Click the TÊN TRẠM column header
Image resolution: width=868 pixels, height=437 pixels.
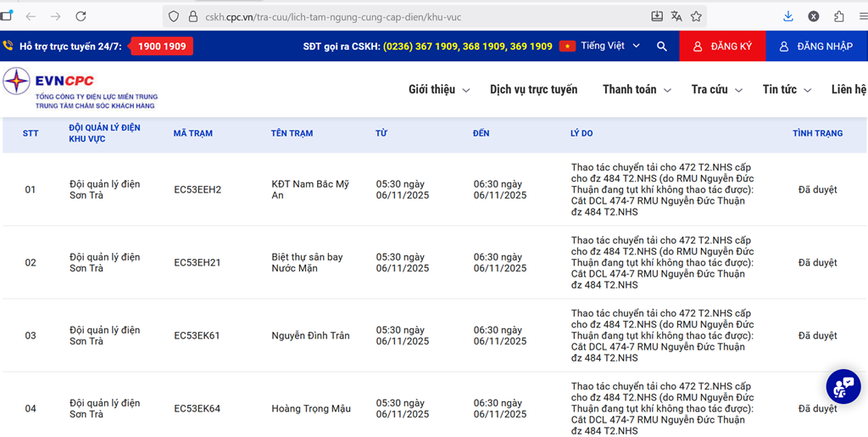[x=292, y=133]
